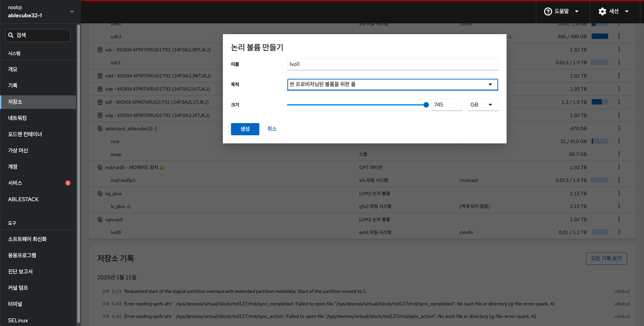Click warning icon next to md/raid0
This screenshot has width=644, height=326.
[162, 167]
